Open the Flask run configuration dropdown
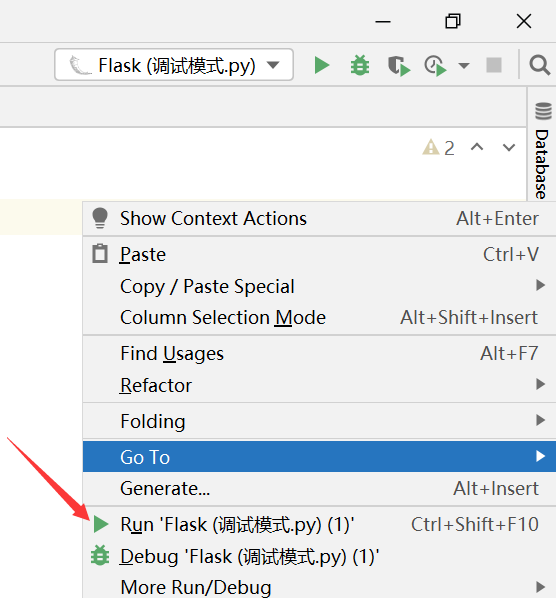 (174, 64)
